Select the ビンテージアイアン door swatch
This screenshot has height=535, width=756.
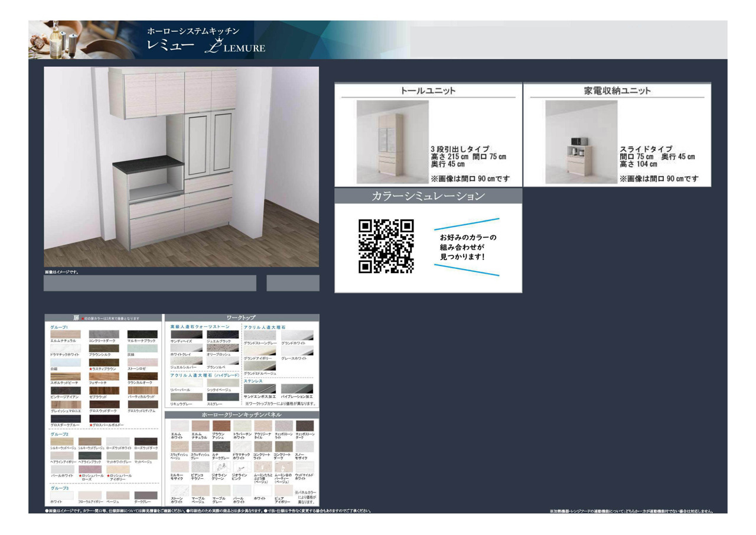point(66,390)
